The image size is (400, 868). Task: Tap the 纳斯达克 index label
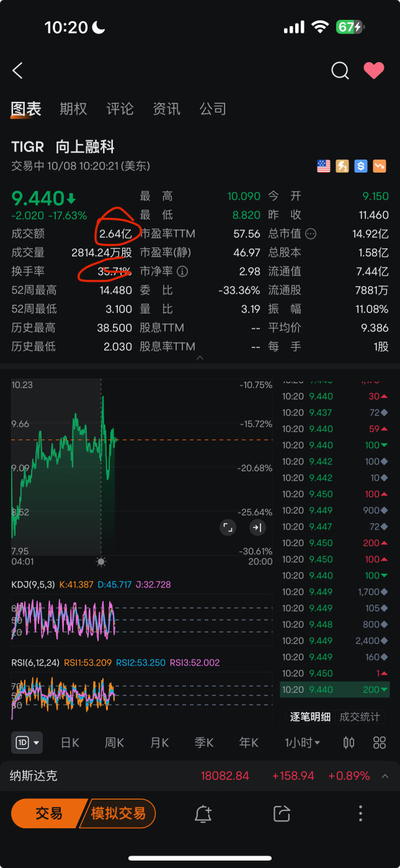tap(33, 776)
